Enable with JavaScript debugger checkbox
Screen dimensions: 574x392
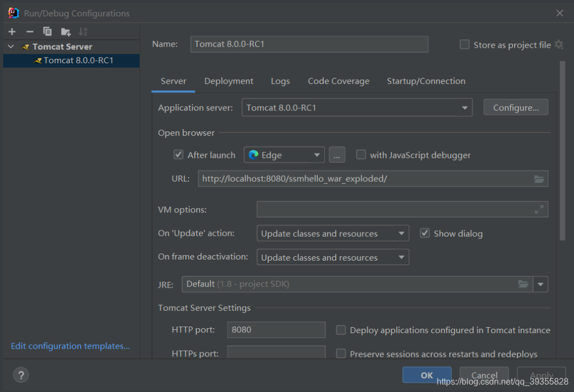pyautogui.click(x=361, y=155)
